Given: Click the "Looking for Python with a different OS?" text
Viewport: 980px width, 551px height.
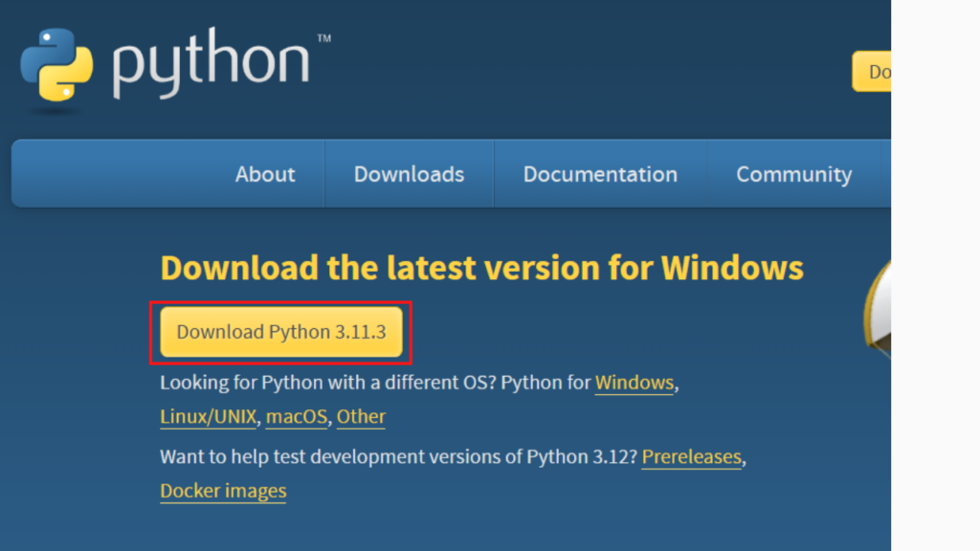Looking at the screenshot, I should coord(328,383).
